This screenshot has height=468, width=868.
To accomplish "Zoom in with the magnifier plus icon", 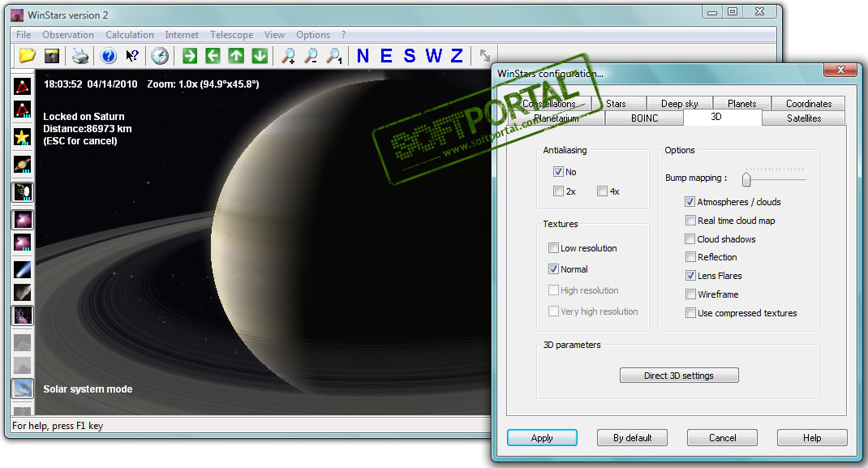I will 288,56.
